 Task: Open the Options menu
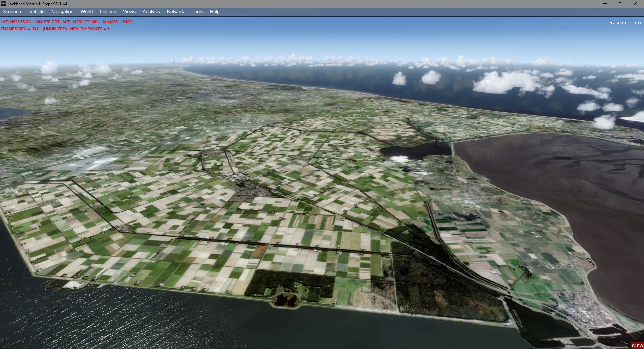(x=108, y=12)
